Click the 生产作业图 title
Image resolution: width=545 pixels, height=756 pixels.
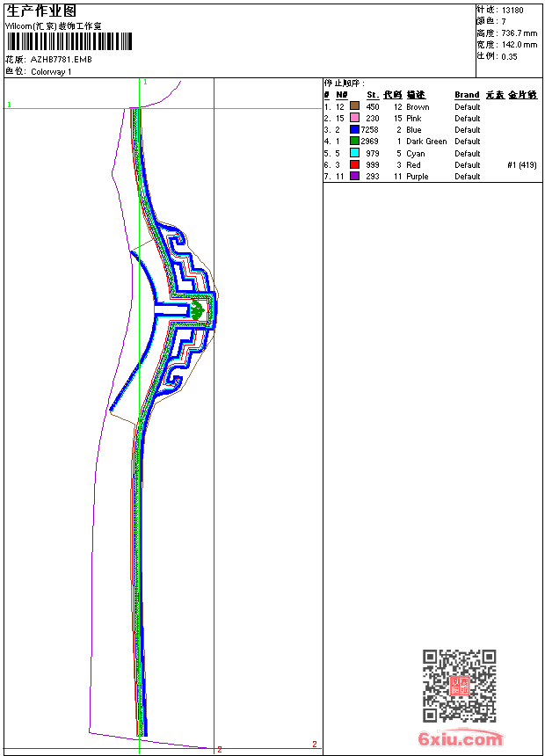click(x=41, y=11)
